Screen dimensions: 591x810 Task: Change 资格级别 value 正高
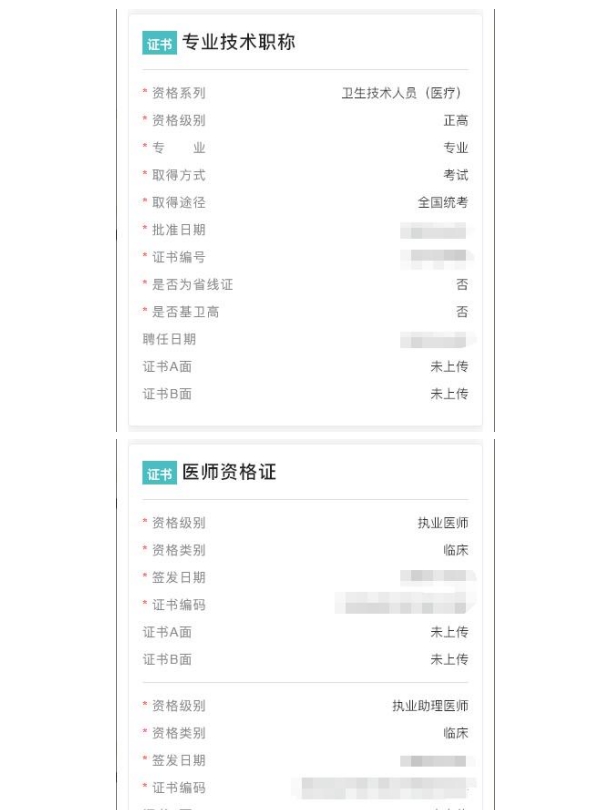[x=456, y=120]
